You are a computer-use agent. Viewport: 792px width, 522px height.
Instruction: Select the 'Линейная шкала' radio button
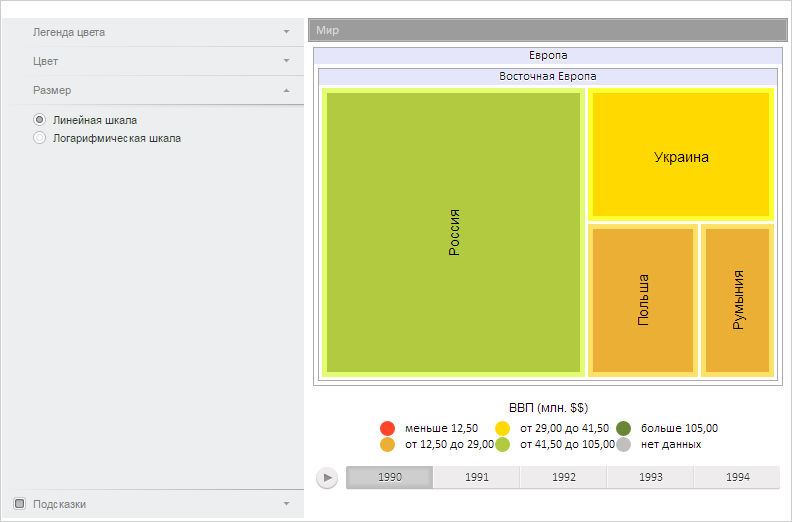[40, 120]
